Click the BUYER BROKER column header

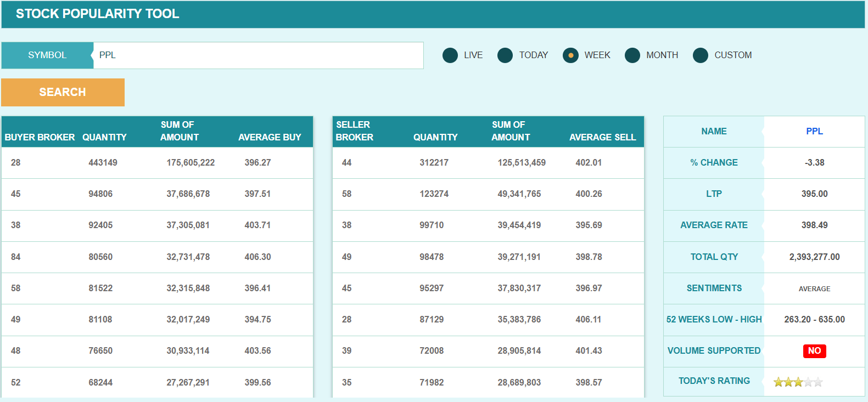click(40, 137)
